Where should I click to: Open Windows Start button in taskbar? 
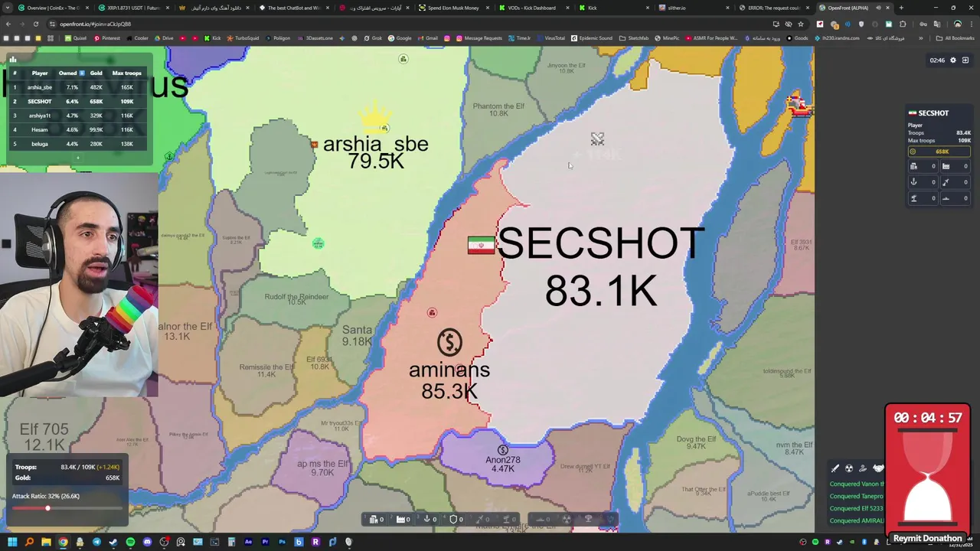(x=12, y=542)
